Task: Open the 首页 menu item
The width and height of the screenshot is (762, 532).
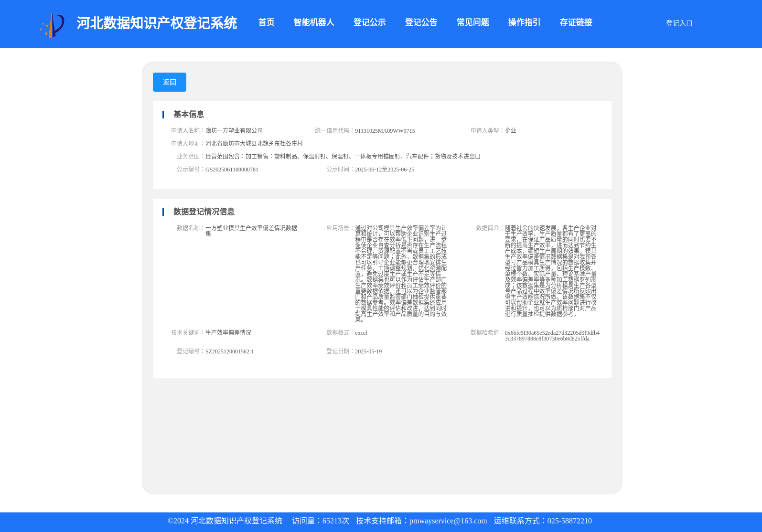Action: click(x=267, y=22)
